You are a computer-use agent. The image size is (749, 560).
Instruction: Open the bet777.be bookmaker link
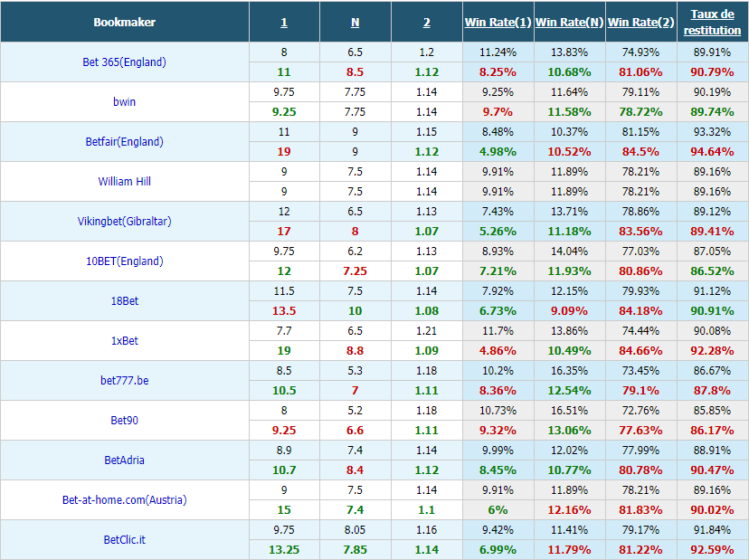[124, 380]
